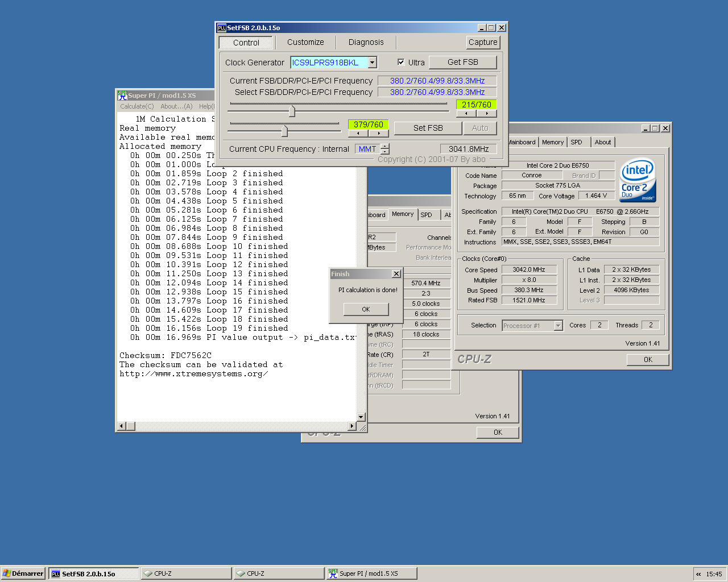Click the Level 2 4096 KBytes cache value
The width and height of the screenshot is (728, 582).
(631, 290)
